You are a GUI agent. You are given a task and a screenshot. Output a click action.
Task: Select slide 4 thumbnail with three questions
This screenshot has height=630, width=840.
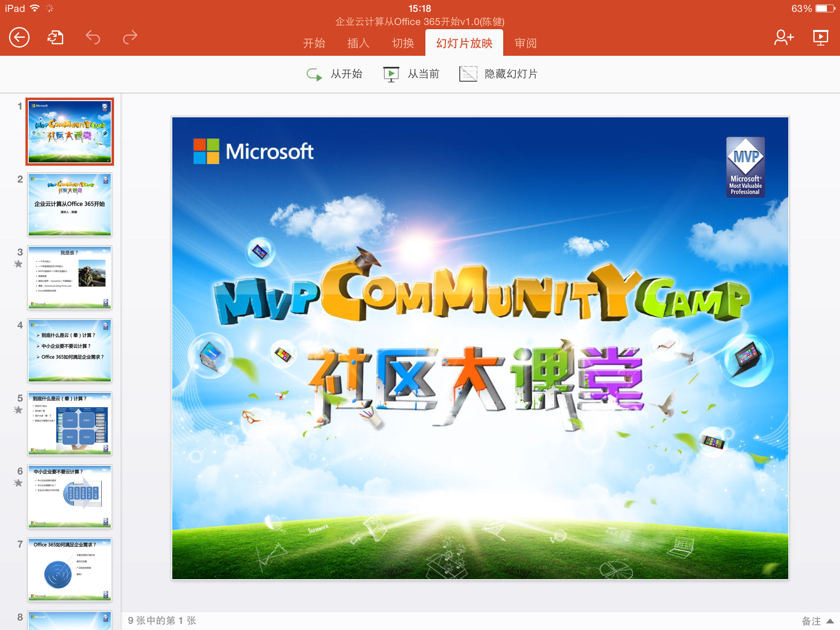coord(70,351)
